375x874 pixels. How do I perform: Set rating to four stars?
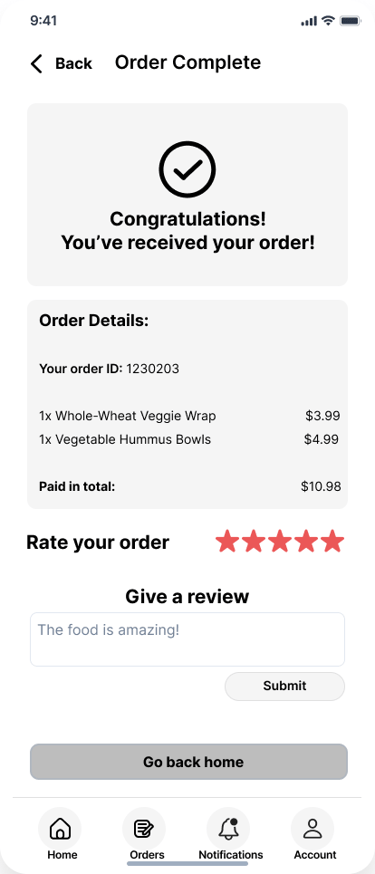pos(306,542)
